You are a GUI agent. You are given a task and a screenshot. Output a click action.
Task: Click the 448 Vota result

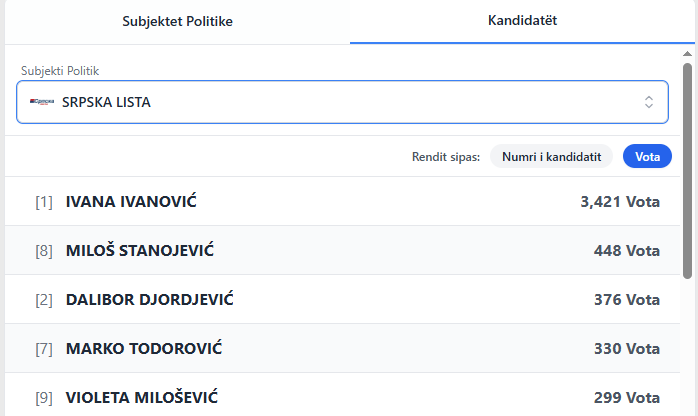[626, 251]
